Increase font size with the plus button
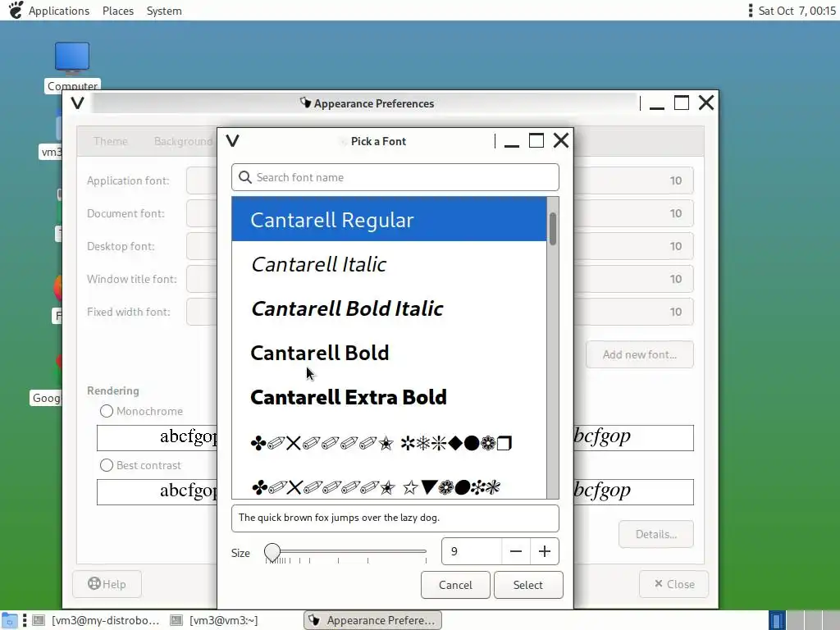Viewport: 840px width, 630px height. tap(545, 551)
